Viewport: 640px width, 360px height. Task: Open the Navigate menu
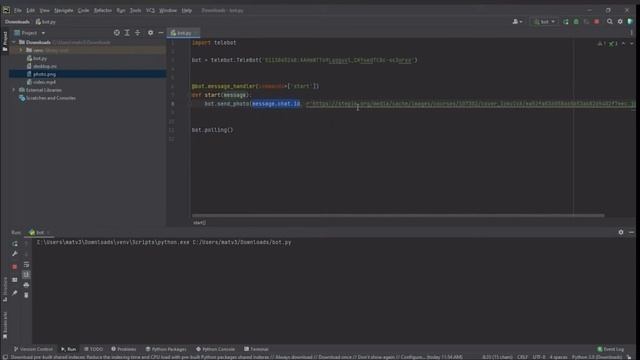(64, 10)
